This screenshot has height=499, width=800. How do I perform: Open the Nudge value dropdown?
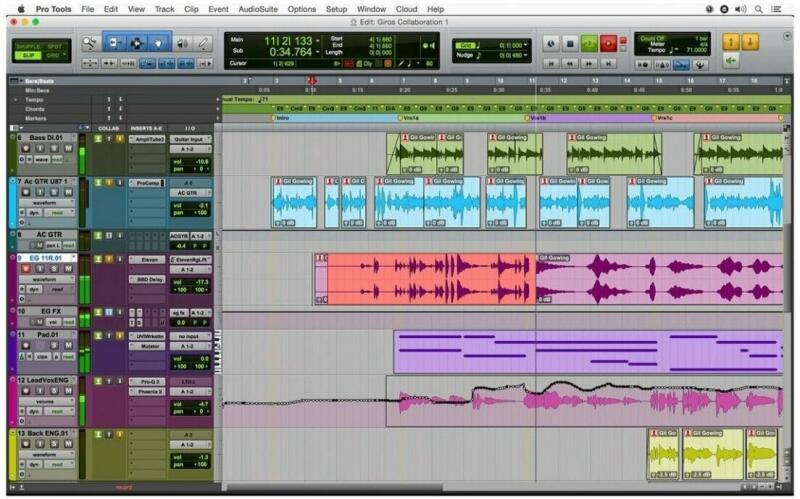tap(526, 55)
